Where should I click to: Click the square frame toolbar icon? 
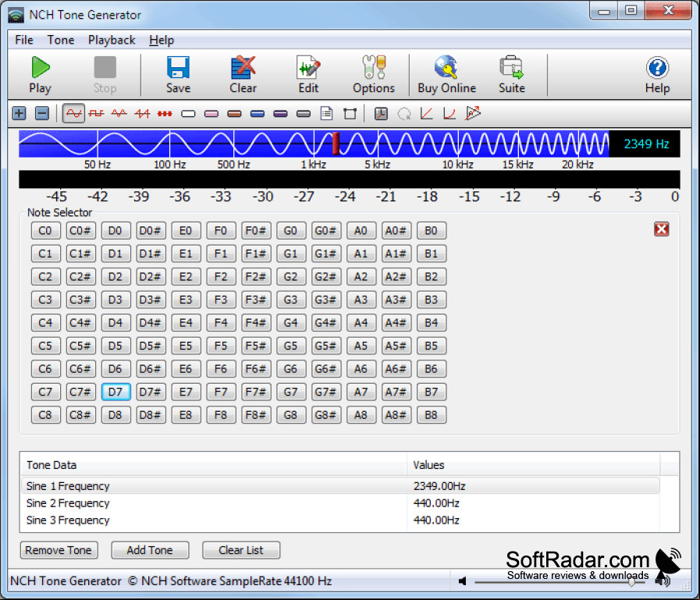[x=350, y=113]
